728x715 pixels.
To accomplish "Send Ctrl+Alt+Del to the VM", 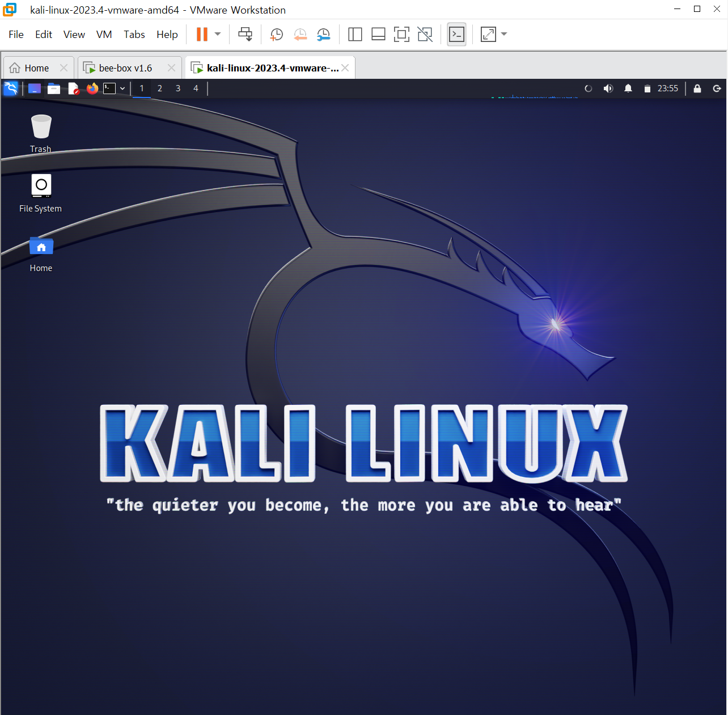I will pos(246,35).
